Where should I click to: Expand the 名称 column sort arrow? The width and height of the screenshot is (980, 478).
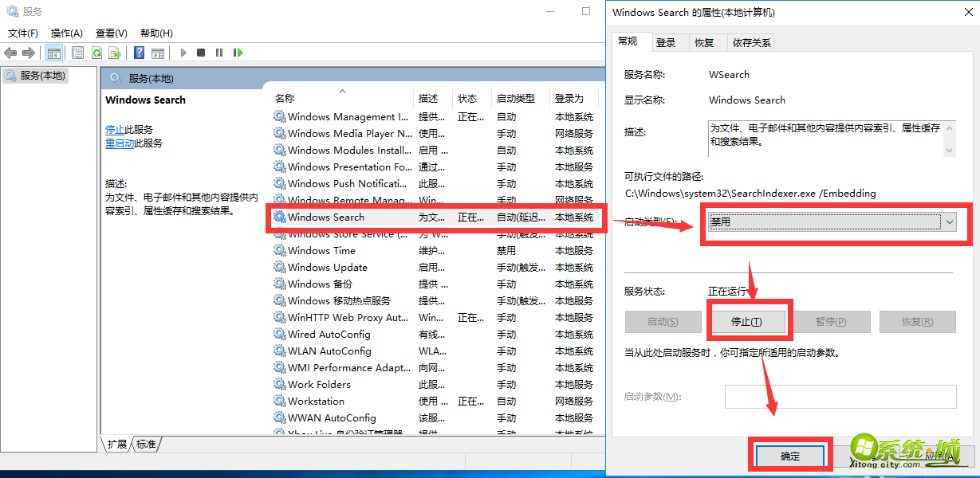pos(343,90)
